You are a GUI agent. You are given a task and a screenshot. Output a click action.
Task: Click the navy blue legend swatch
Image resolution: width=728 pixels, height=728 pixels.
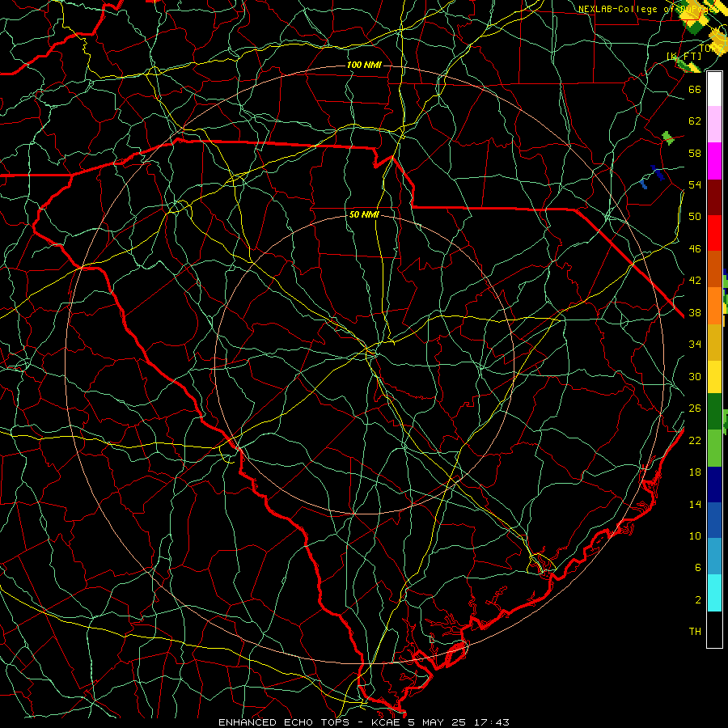point(714,485)
